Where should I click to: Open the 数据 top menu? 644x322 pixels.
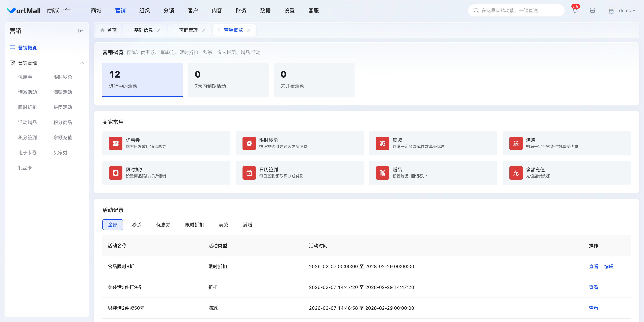(x=265, y=11)
